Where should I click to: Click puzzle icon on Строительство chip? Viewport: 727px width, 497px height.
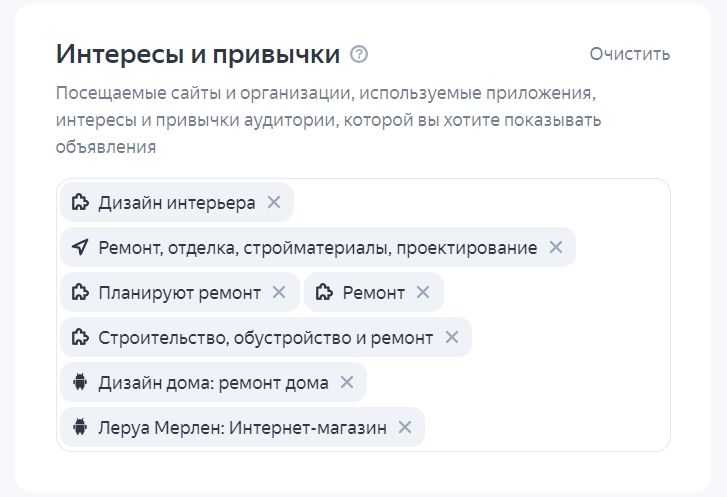click(x=80, y=337)
